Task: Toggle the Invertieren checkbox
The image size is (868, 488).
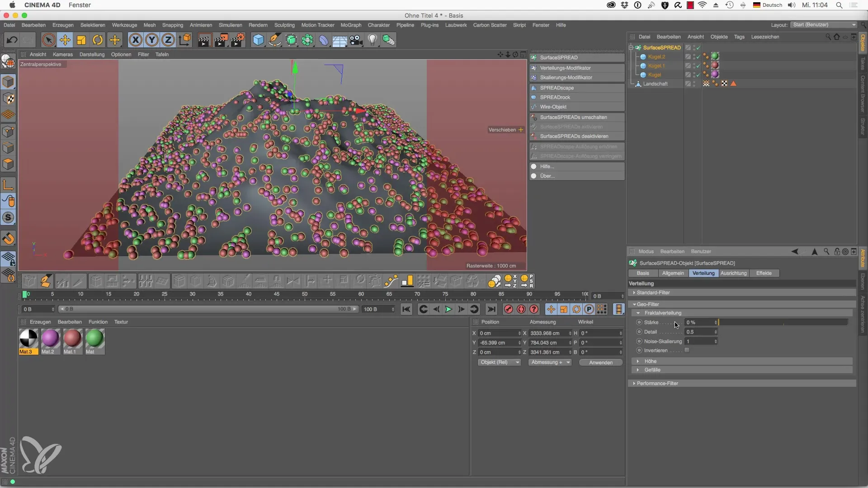Action: click(687, 351)
